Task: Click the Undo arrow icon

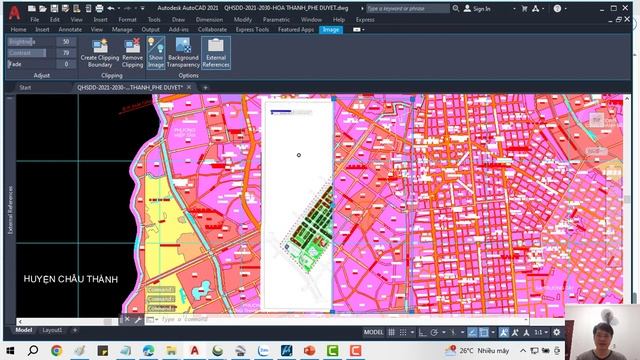Action: [x=111, y=8]
